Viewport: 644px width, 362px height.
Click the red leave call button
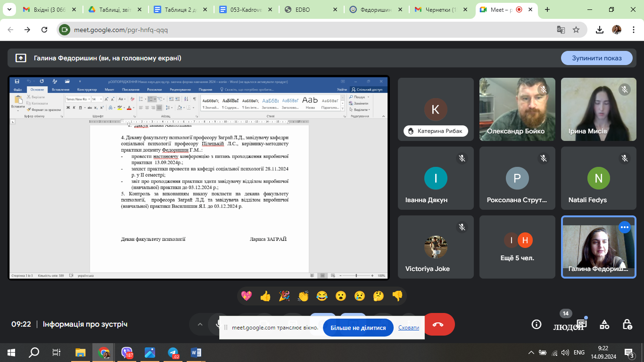pos(438,324)
